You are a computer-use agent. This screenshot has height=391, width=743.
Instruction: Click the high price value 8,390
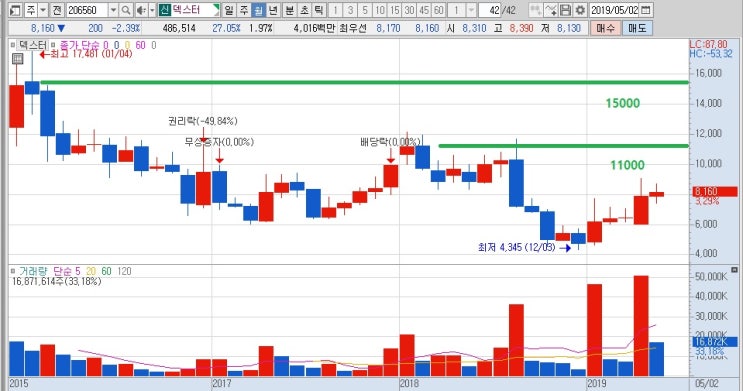(x=521, y=28)
